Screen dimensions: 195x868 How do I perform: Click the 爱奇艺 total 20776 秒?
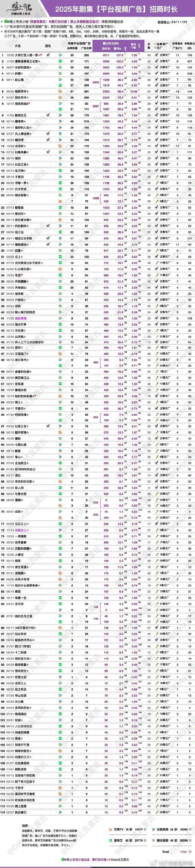tap(141, 840)
